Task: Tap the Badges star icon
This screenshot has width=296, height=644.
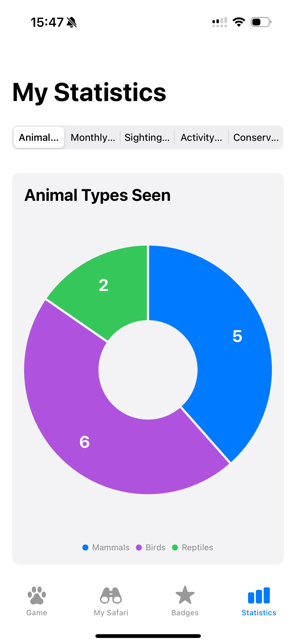Action: click(185, 595)
